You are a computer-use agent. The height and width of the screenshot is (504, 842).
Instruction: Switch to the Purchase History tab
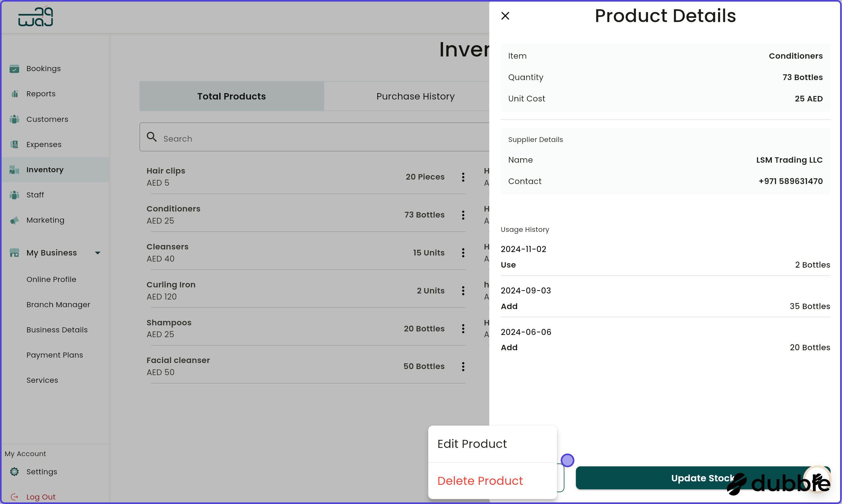coord(415,96)
